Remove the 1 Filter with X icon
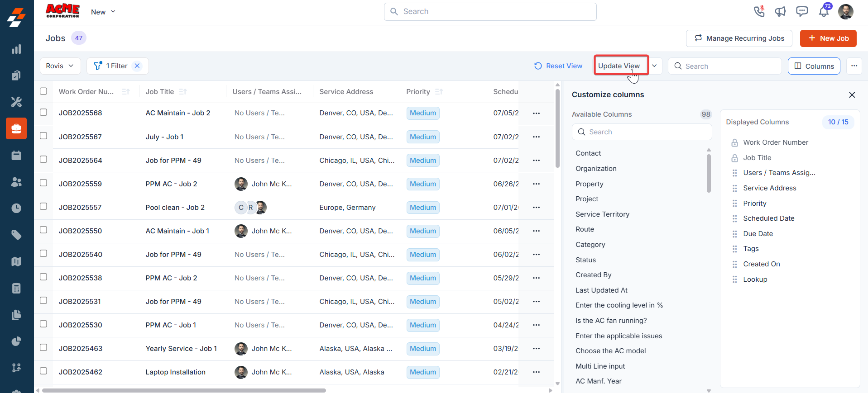This screenshot has height=393, width=868. (x=137, y=66)
